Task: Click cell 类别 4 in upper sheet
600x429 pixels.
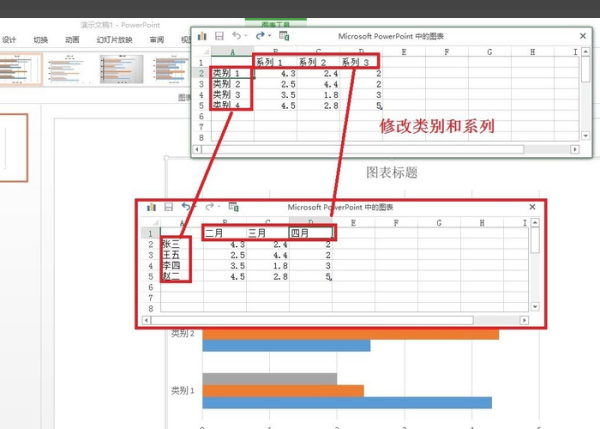Action: coord(232,105)
